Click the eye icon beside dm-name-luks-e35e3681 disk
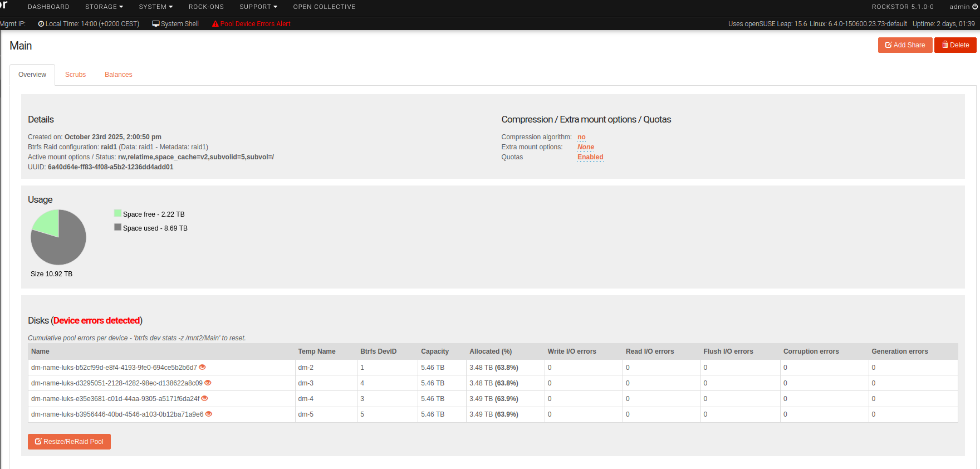The height and width of the screenshot is (469, 980). (204, 398)
